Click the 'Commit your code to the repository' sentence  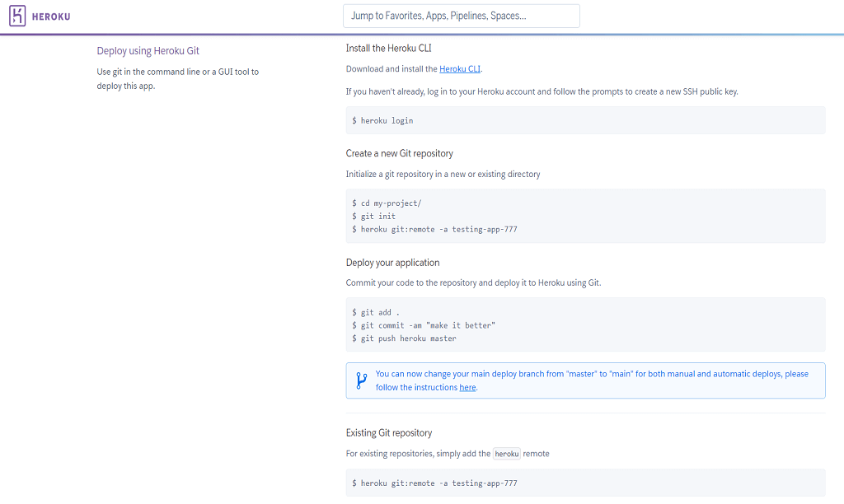tap(474, 283)
